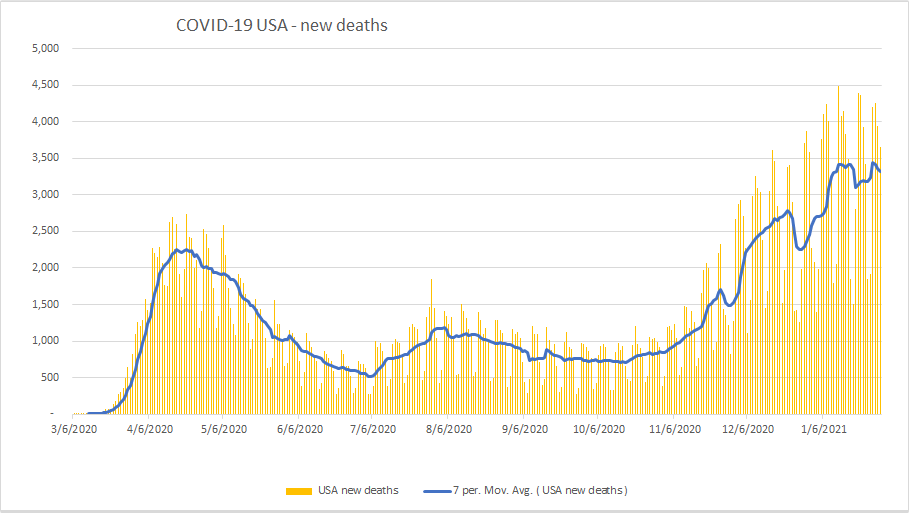The height and width of the screenshot is (513, 909).
Task: Click the 500 y-axis label
Action: (x=49, y=377)
